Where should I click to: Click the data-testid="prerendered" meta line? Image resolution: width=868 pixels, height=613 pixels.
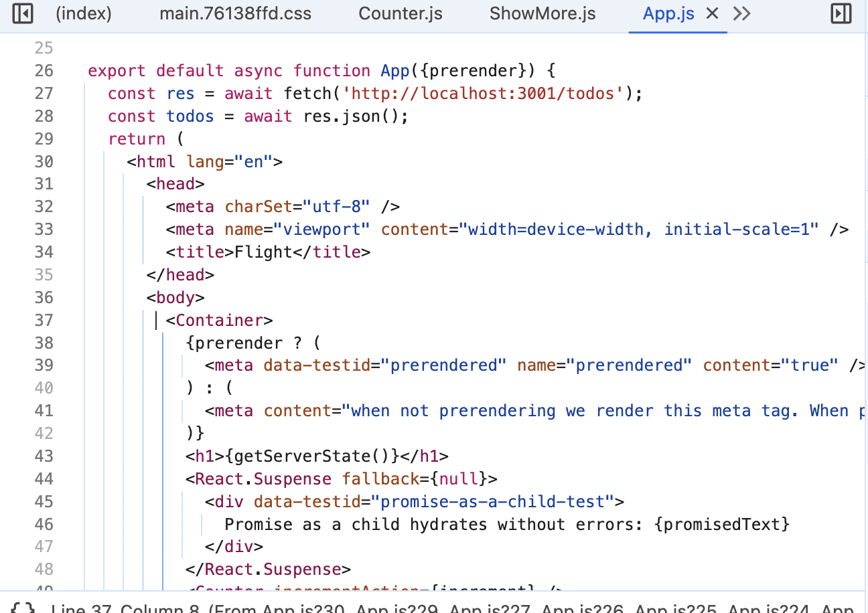pyautogui.click(x=535, y=365)
